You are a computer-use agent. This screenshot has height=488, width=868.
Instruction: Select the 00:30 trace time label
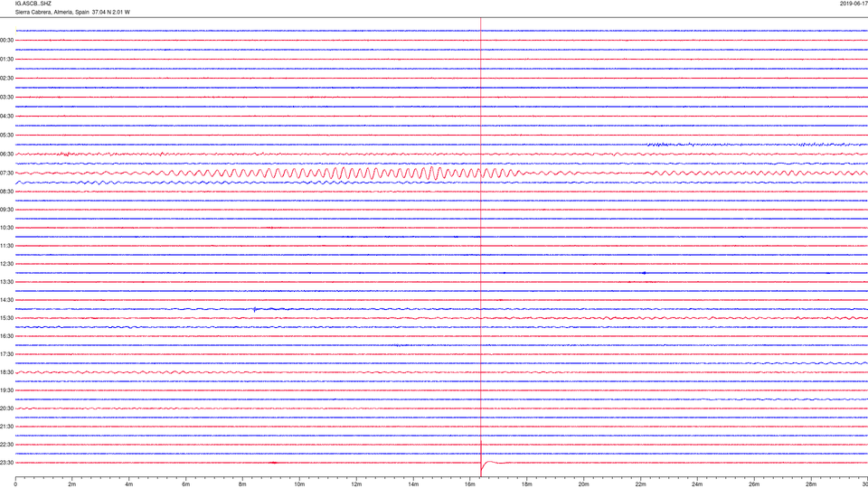[x=6, y=41]
